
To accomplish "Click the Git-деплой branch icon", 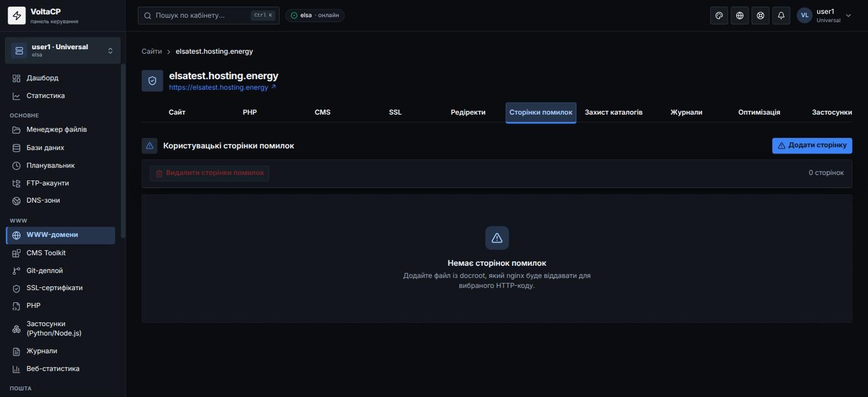I will point(17,271).
